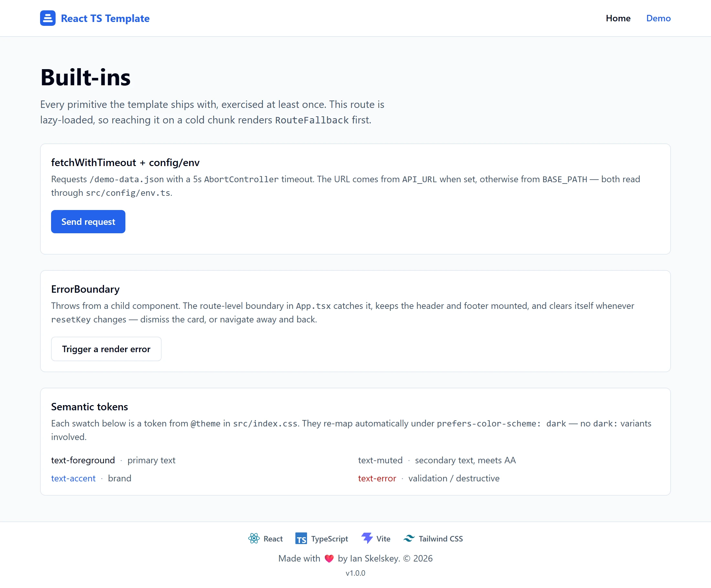Click the Tailwind CSS wave icon

[409, 538]
